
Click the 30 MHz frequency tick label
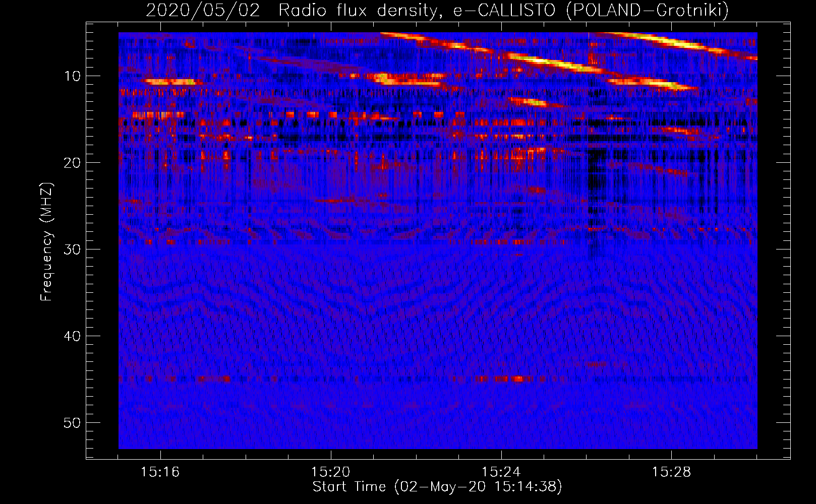coord(73,249)
